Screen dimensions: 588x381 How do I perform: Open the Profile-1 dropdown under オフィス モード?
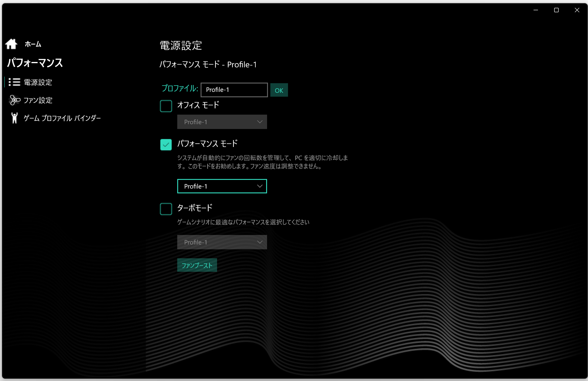click(222, 122)
